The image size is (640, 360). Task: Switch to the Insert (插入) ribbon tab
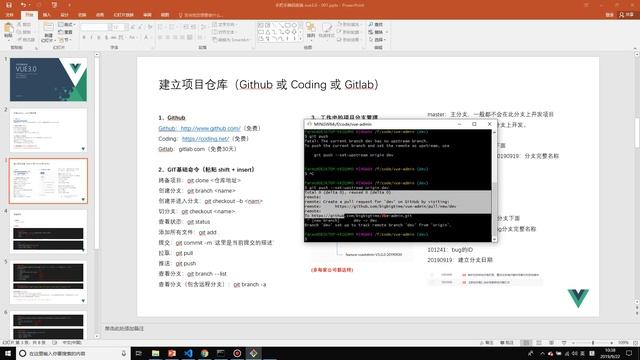(x=47, y=15)
